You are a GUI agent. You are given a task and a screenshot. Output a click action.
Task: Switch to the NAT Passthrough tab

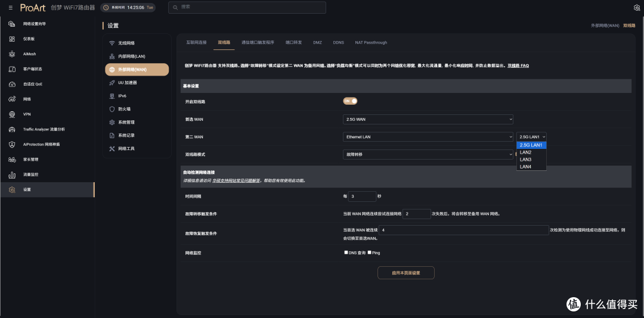point(371,42)
